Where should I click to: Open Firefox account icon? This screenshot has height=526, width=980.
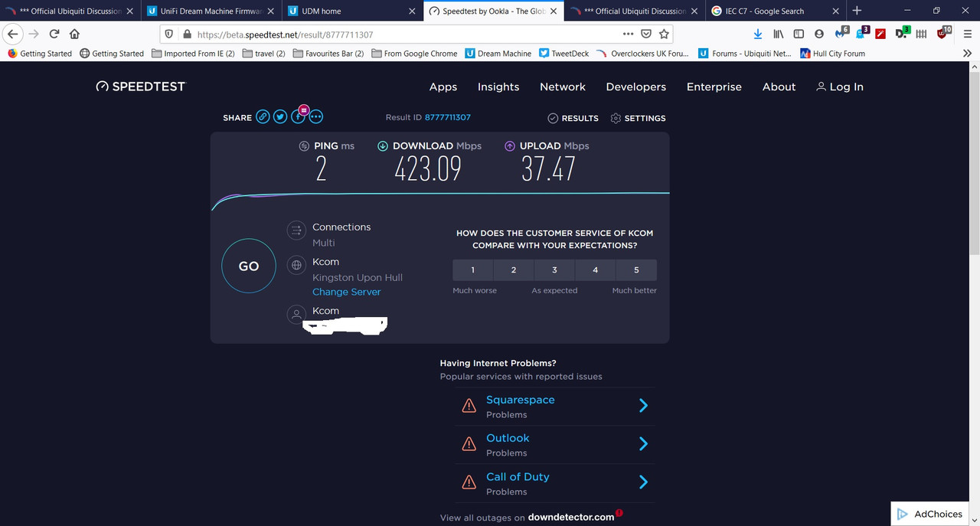click(x=819, y=34)
